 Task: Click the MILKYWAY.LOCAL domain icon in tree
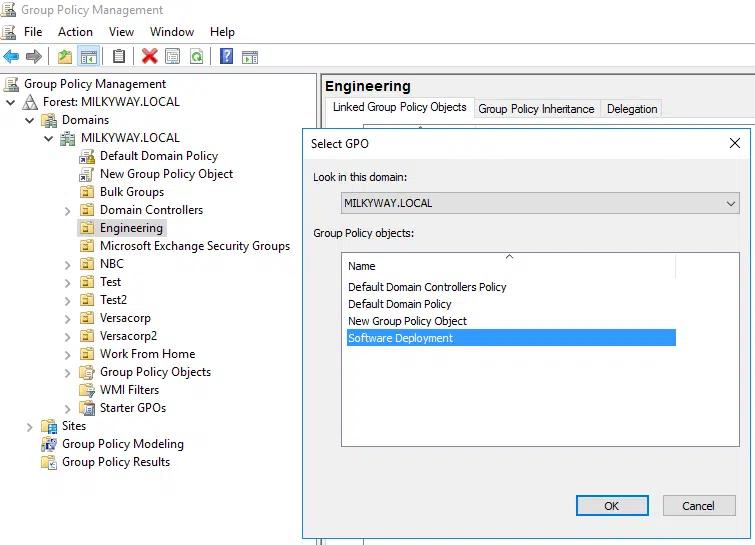coord(67,138)
